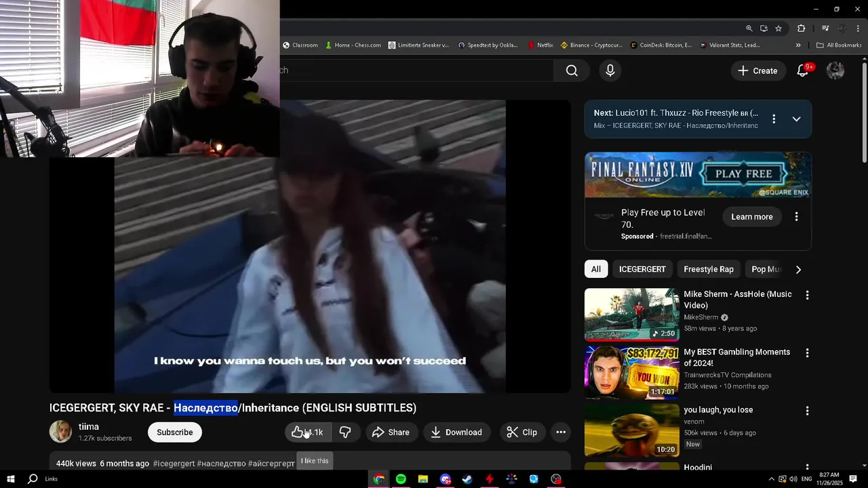Select the ICEGERGERT filter chip
The height and width of the screenshot is (488, 868).
(642, 269)
